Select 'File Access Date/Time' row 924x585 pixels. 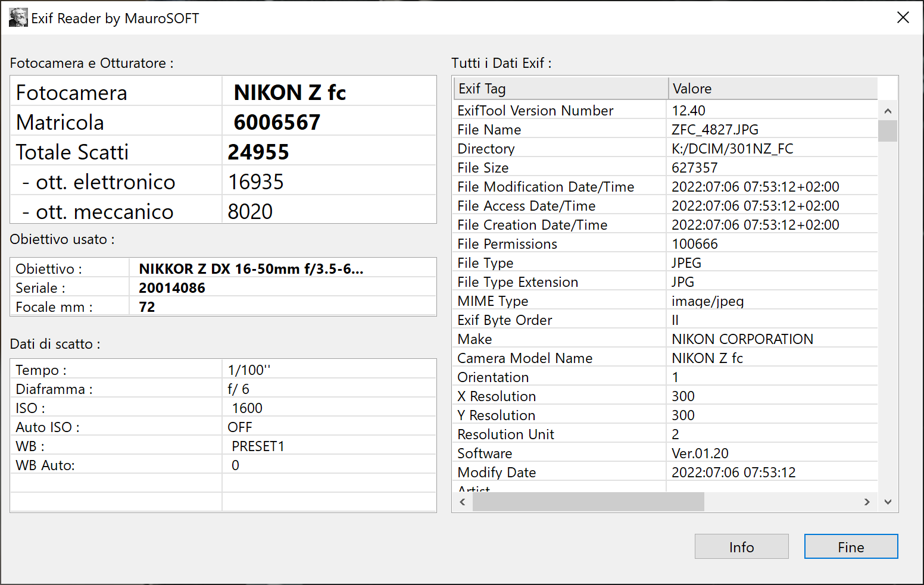[x=666, y=206]
